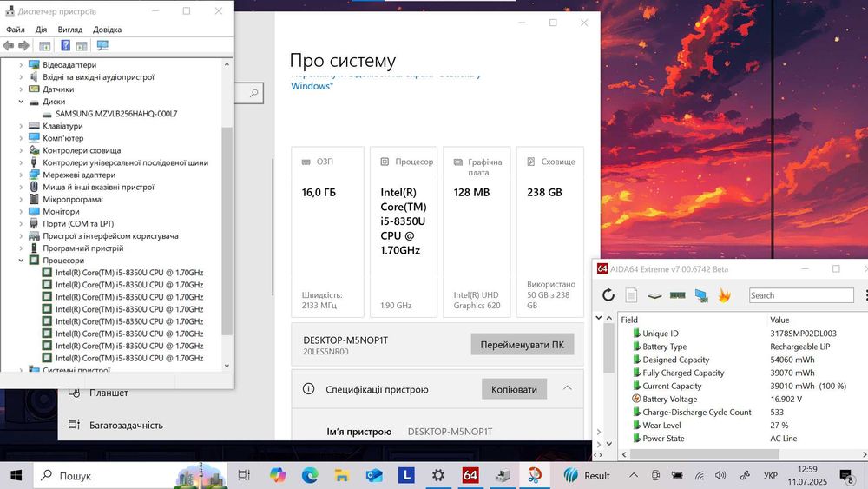Click the Копіювати button

pyautogui.click(x=514, y=389)
